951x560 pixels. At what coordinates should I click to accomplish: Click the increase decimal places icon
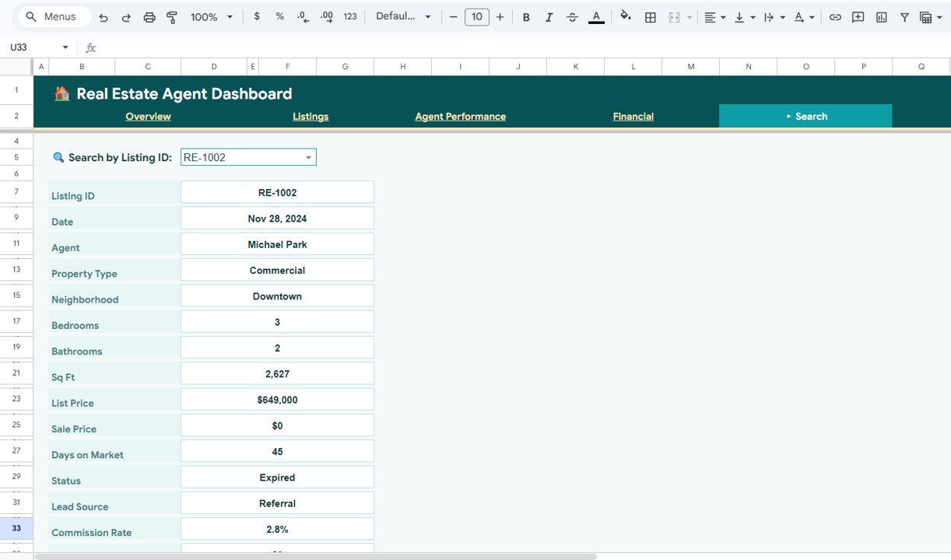click(326, 16)
